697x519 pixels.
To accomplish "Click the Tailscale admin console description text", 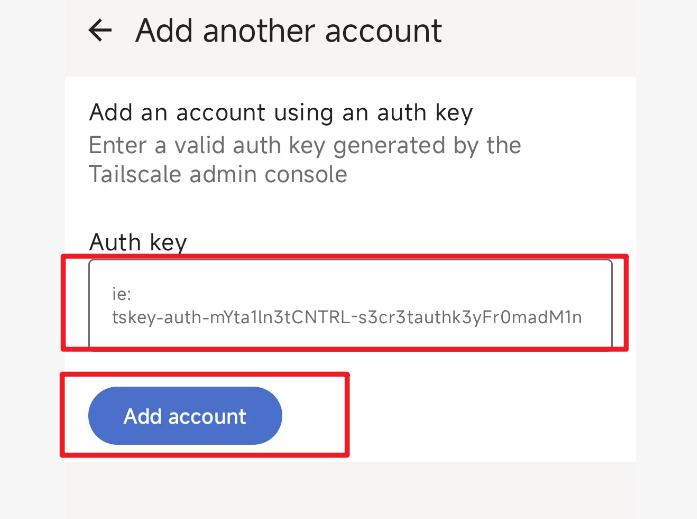I will click(218, 174).
